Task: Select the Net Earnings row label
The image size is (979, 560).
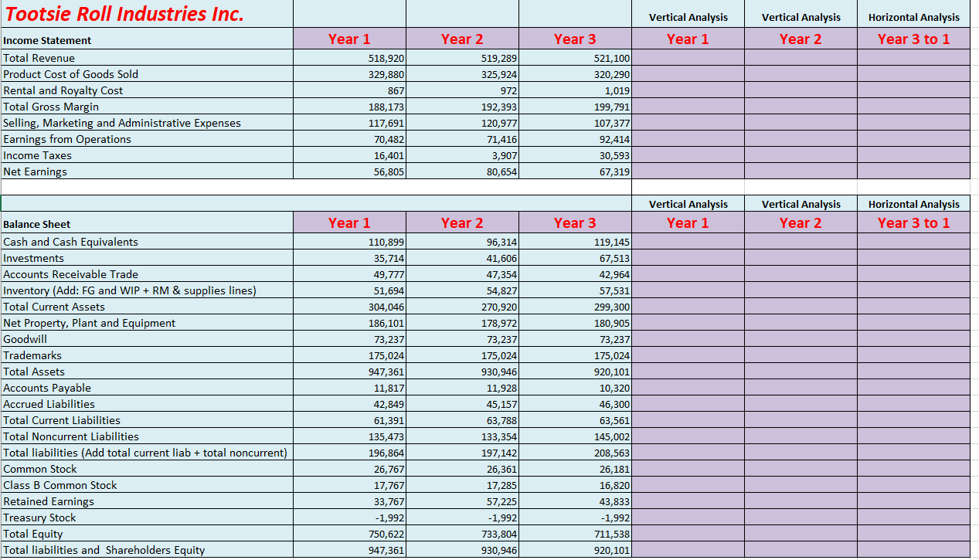Action: [x=147, y=171]
